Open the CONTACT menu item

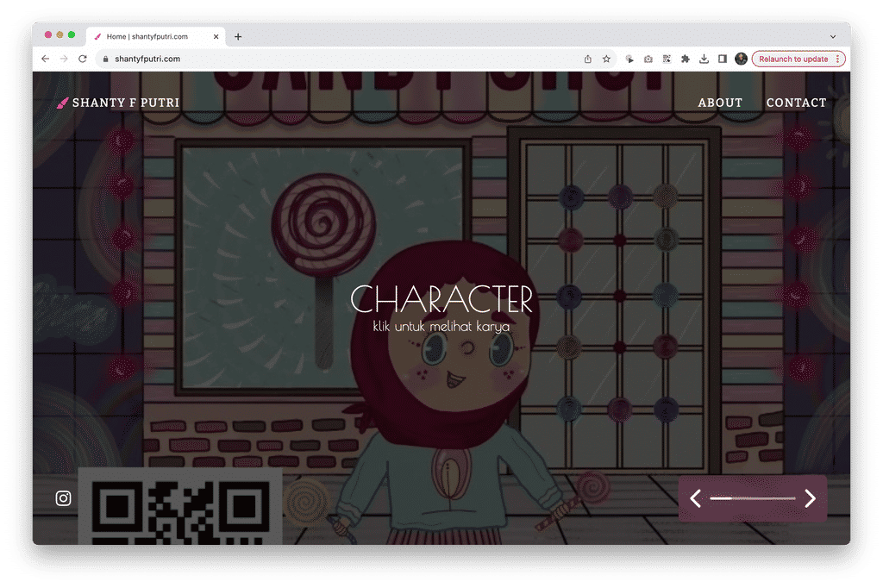tap(795, 102)
